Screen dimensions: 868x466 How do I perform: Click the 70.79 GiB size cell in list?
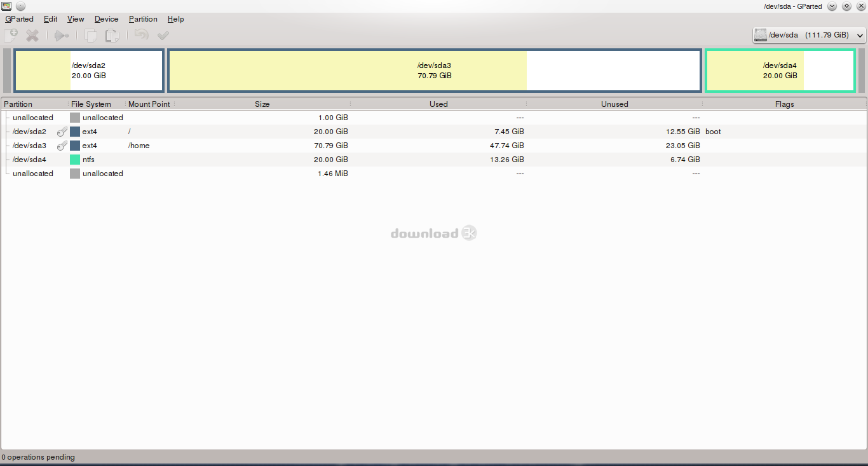(332, 146)
